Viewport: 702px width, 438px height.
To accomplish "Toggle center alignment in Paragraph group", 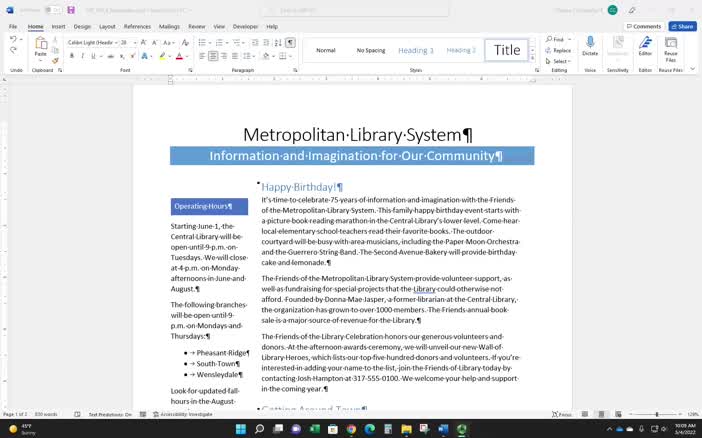I will (x=213, y=56).
